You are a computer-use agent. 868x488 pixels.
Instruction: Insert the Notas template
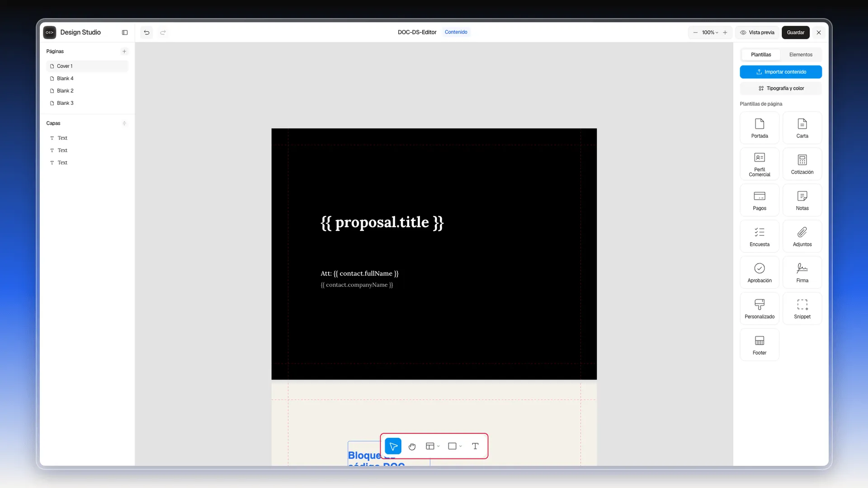point(802,201)
